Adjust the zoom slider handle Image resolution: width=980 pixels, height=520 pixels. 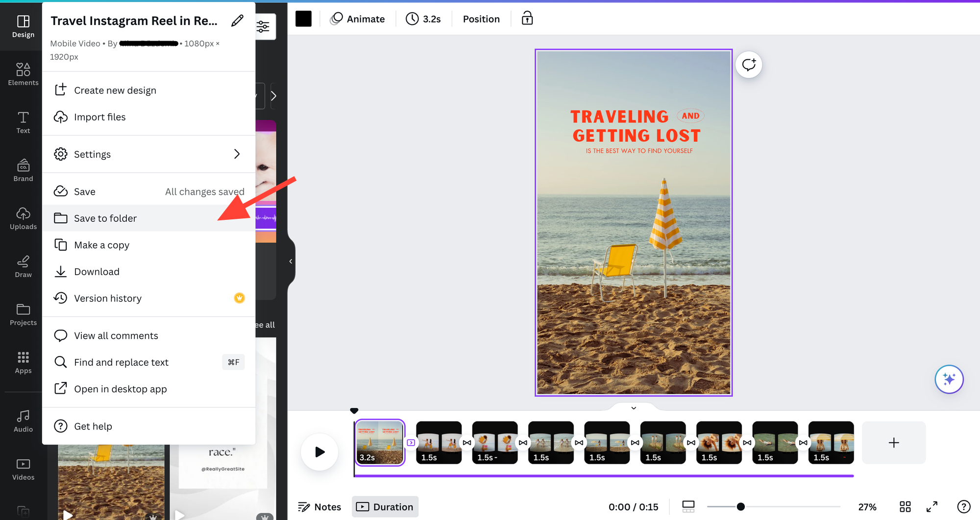tap(740, 507)
